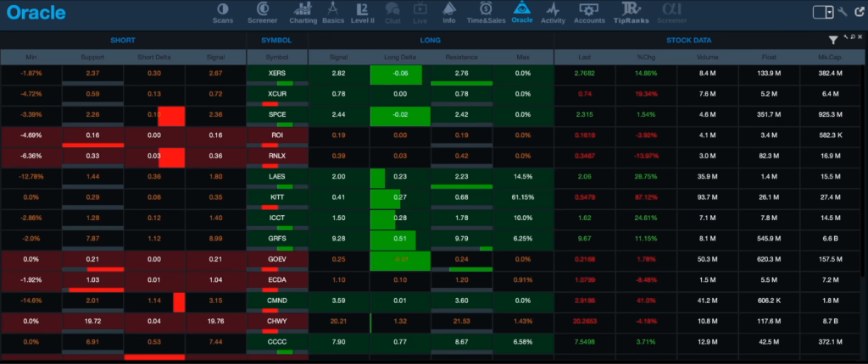Open the Activity panel
The height and width of the screenshot is (364, 868).
[553, 12]
